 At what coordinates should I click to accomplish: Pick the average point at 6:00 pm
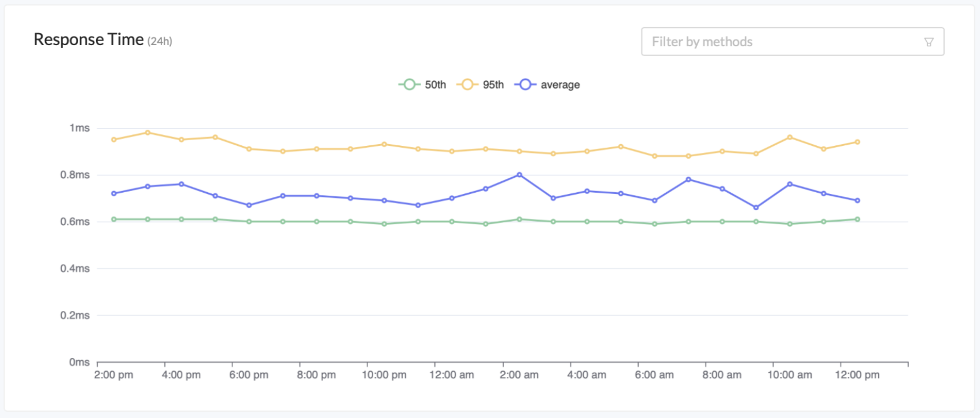[249, 205]
